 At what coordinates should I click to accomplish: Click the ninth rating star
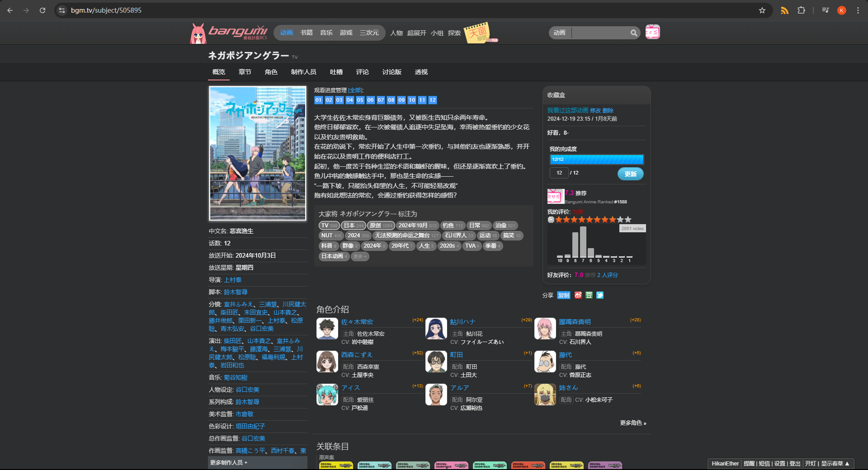click(620, 220)
